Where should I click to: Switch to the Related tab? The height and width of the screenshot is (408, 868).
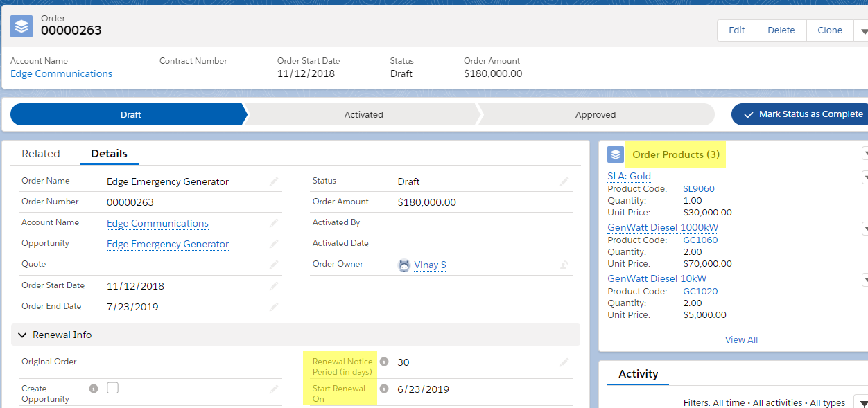point(41,154)
